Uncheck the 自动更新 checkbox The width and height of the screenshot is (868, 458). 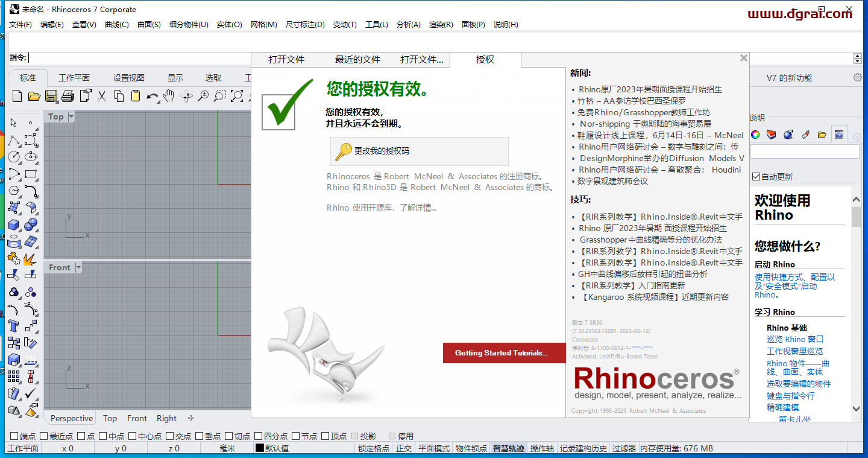pos(756,177)
